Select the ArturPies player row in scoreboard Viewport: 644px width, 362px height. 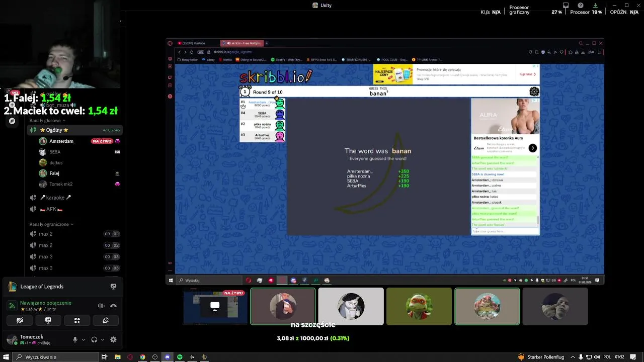point(262,136)
